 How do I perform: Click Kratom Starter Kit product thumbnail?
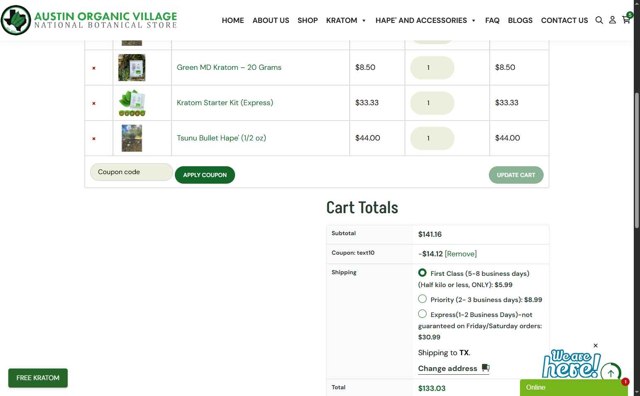131,102
